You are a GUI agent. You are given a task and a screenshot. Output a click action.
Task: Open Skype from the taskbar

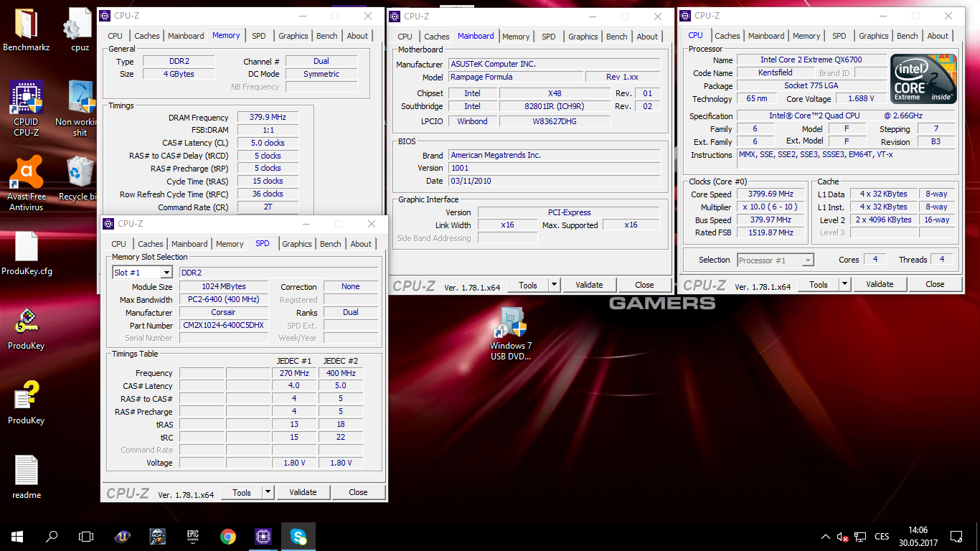click(x=298, y=536)
